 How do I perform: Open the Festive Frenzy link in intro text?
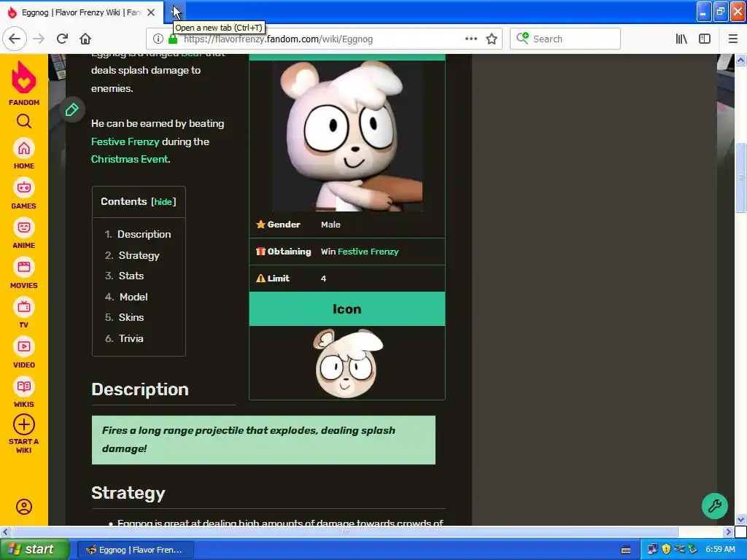[125, 142]
